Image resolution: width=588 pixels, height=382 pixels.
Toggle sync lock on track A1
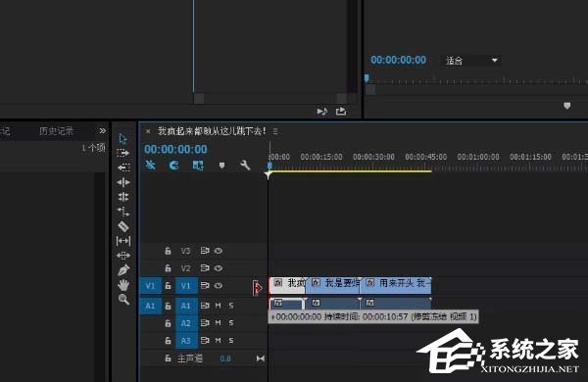tap(205, 306)
